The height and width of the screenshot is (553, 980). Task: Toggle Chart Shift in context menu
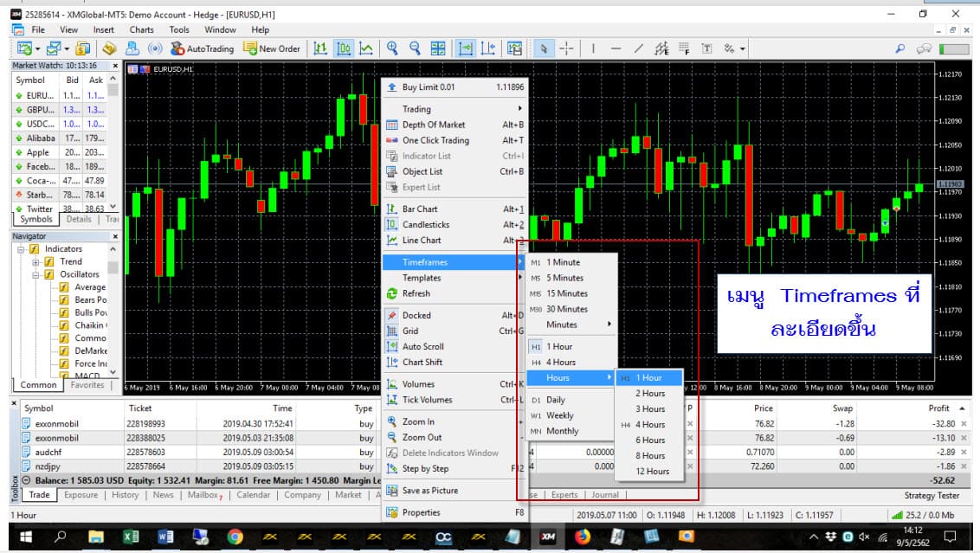coord(422,362)
